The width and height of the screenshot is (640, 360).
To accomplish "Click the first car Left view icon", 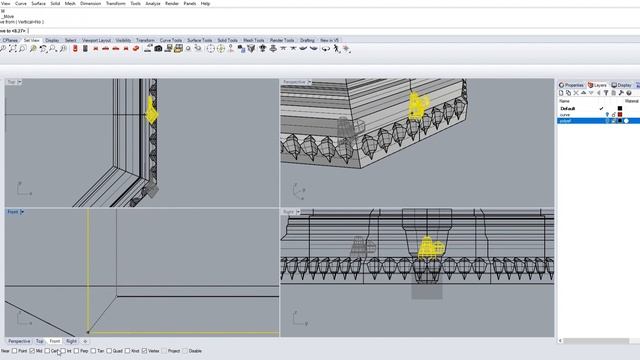I will point(96,49).
